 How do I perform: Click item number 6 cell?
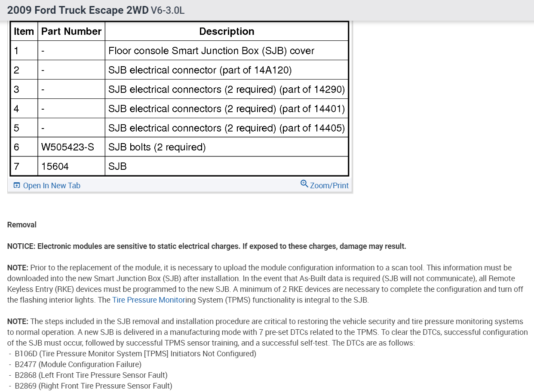(x=24, y=147)
